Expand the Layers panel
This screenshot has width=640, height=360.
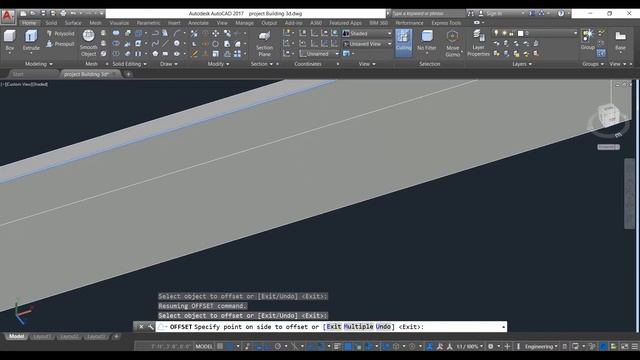(522, 64)
